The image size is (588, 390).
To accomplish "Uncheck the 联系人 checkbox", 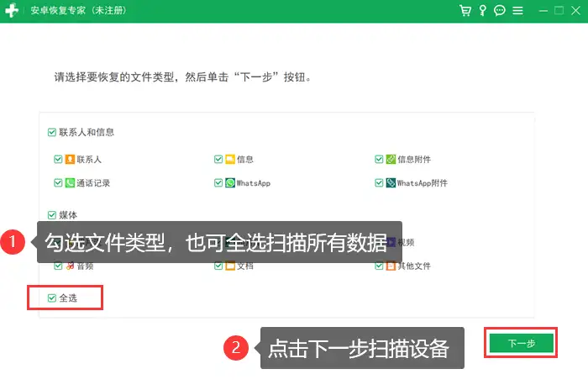I will [x=58, y=159].
